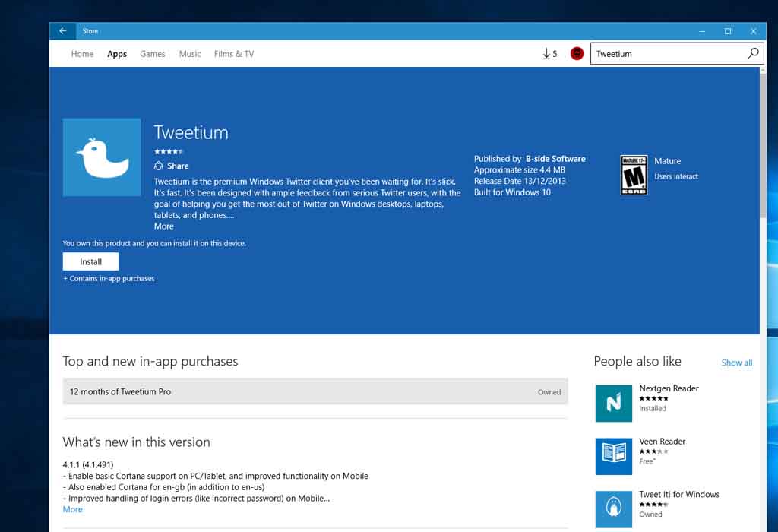The height and width of the screenshot is (532, 778).
Task: Click the search magnifier icon
Action: point(752,54)
